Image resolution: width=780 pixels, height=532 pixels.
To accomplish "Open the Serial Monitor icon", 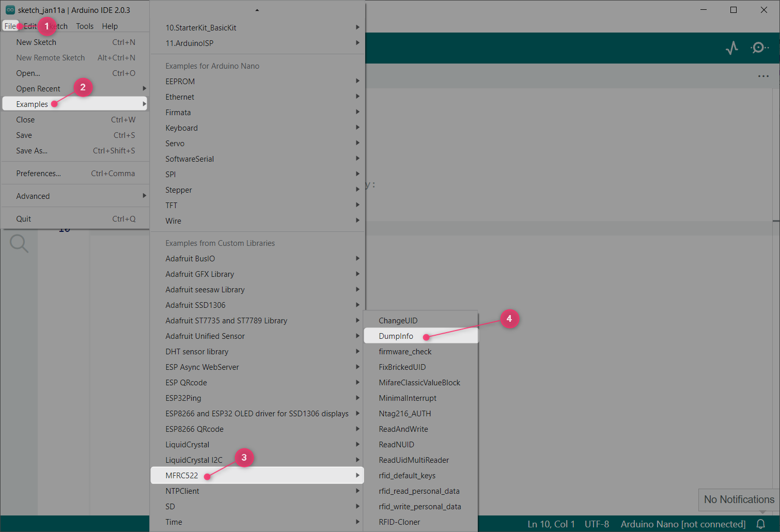I will (x=759, y=48).
